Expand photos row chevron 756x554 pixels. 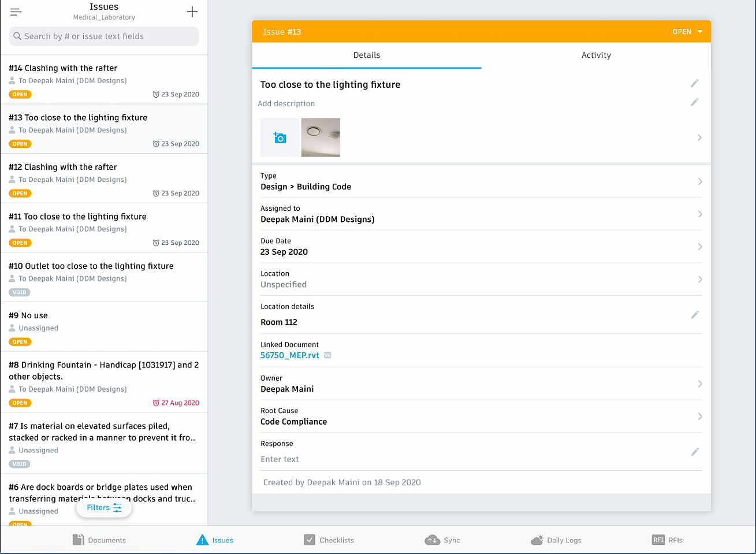699,137
